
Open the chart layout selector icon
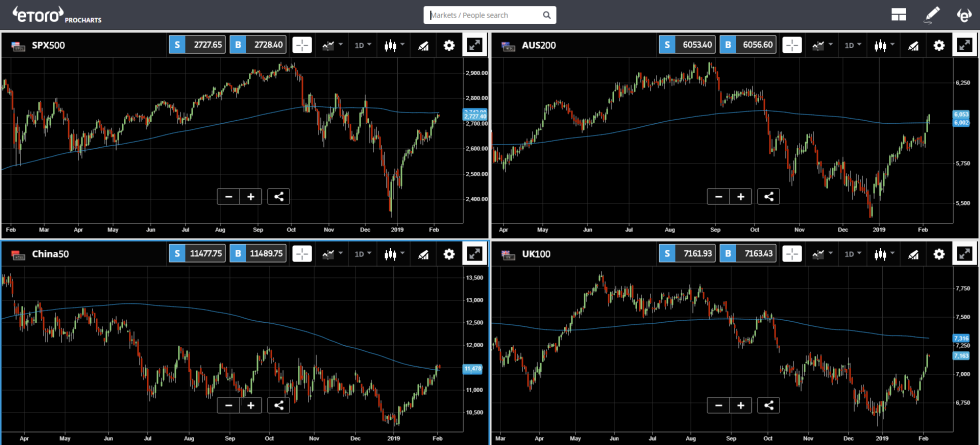(x=899, y=15)
